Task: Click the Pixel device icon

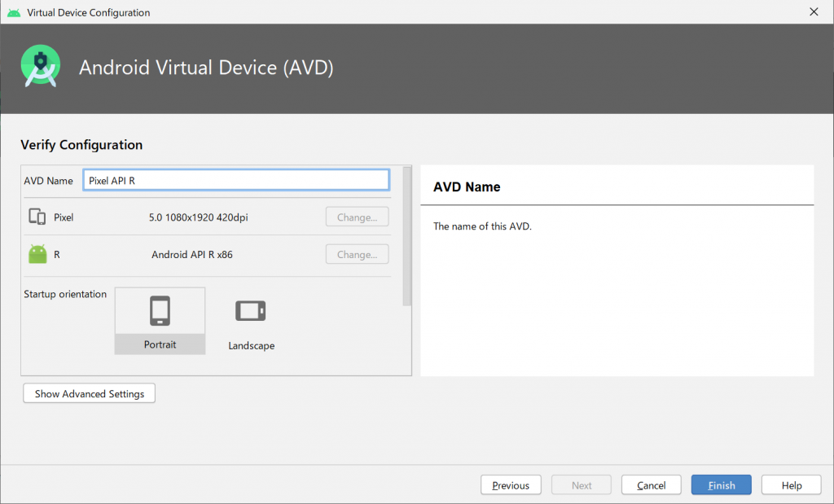Action: click(37, 217)
